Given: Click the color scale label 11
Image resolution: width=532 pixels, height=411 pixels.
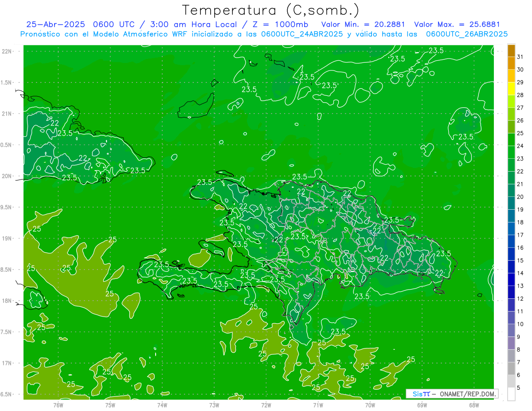Looking at the screenshot, I should click(520, 311).
